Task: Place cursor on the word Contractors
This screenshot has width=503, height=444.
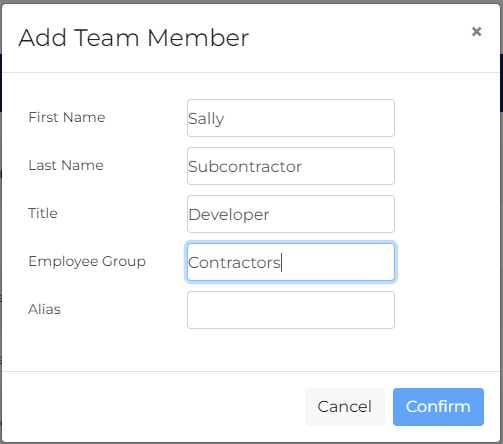Action: (x=234, y=263)
